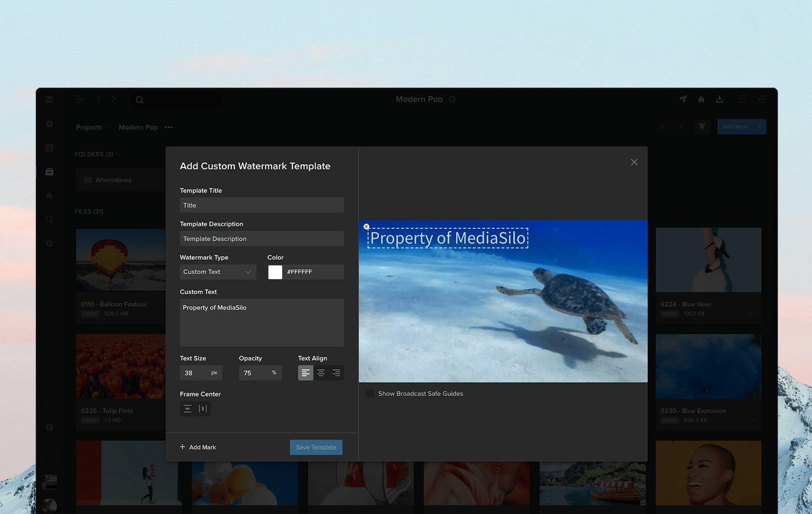Select center text align icon

pos(321,373)
